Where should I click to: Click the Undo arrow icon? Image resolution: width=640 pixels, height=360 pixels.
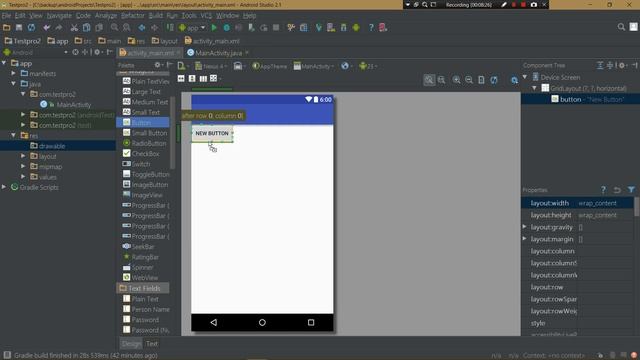[47, 27]
